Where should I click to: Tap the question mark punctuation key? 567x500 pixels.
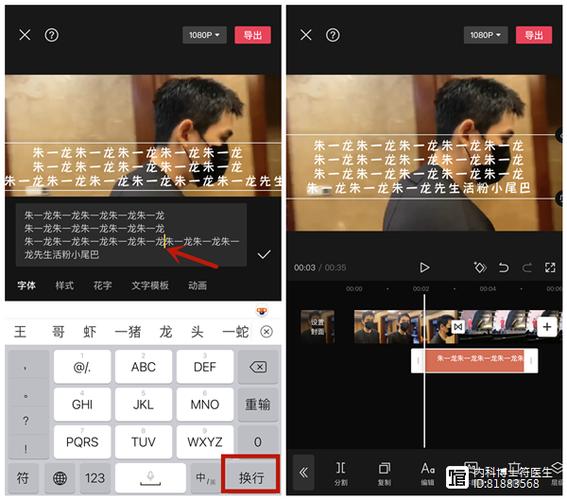click(x=26, y=421)
